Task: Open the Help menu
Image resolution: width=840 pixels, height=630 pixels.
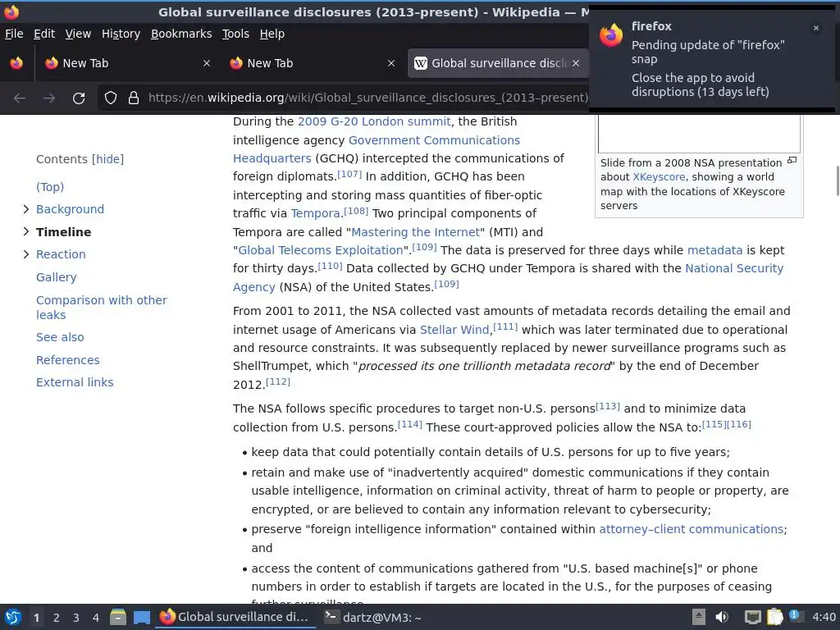Action: click(x=272, y=34)
